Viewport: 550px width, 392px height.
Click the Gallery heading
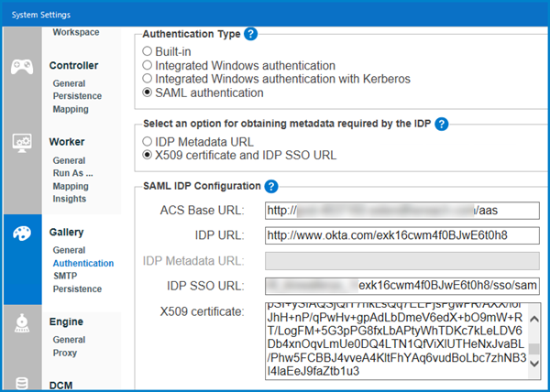(x=66, y=233)
